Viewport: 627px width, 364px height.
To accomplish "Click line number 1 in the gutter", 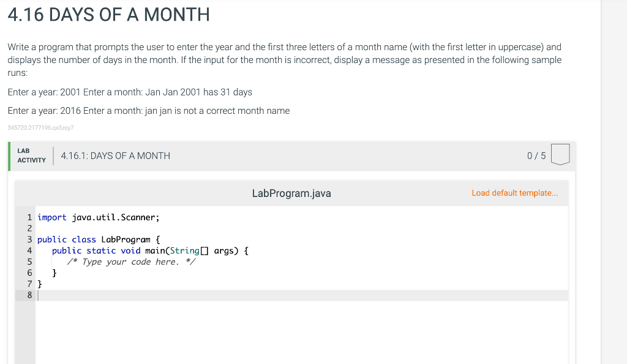I will 29,217.
